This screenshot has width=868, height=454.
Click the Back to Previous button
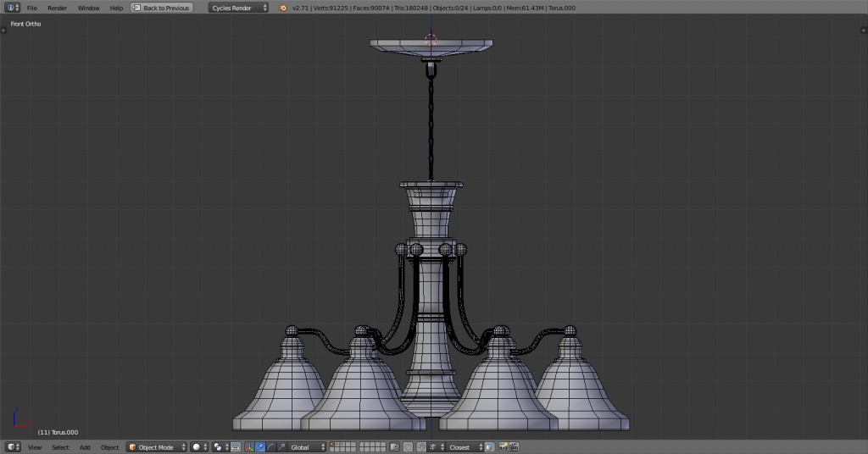(x=162, y=8)
